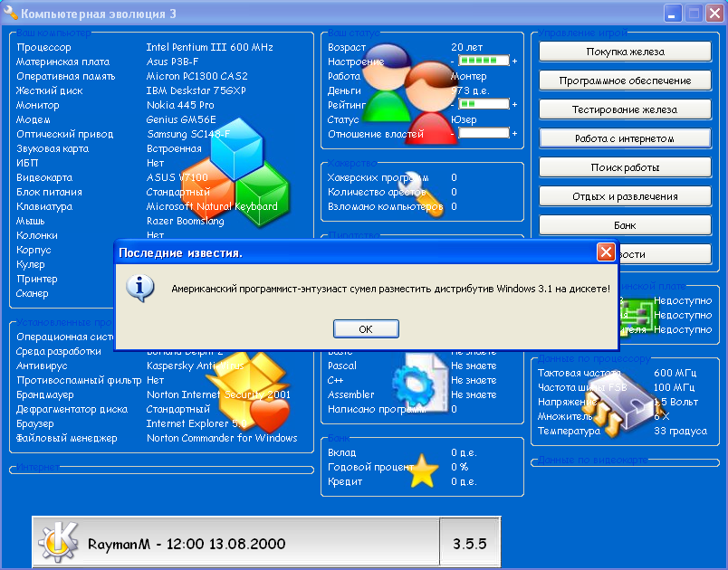Click the green circuit board icon
This screenshot has height=570, width=728.
(637, 316)
